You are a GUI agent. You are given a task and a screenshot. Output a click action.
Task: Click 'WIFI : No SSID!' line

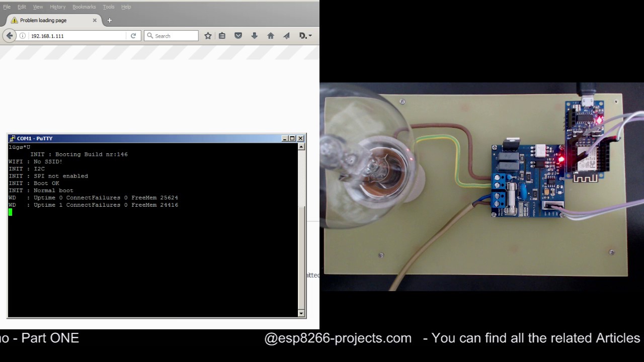coord(35,161)
